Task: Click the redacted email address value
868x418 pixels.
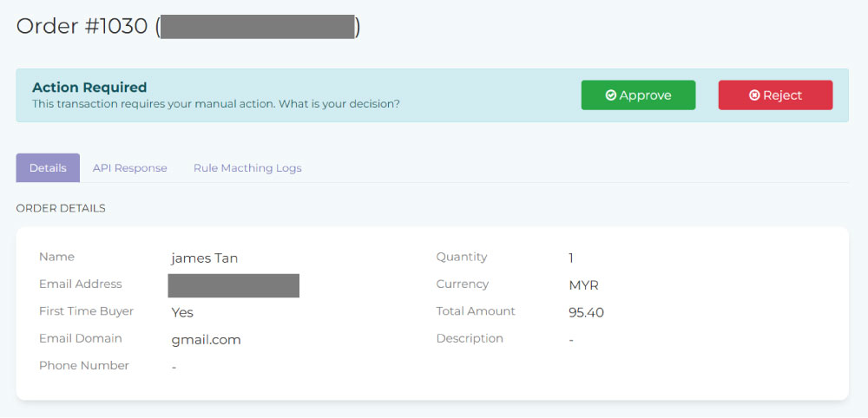Action: (x=233, y=285)
